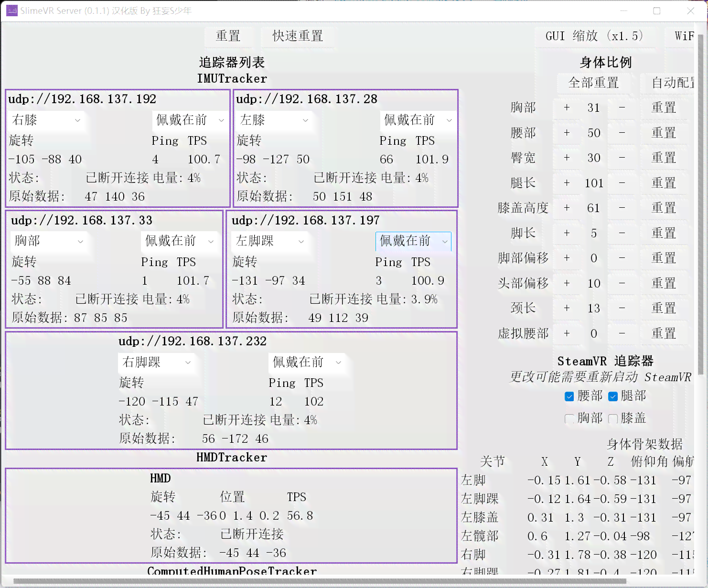The width and height of the screenshot is (708, 588).
Task: Reset the 脚部偏移 value
Action: [x=664, y=258]
